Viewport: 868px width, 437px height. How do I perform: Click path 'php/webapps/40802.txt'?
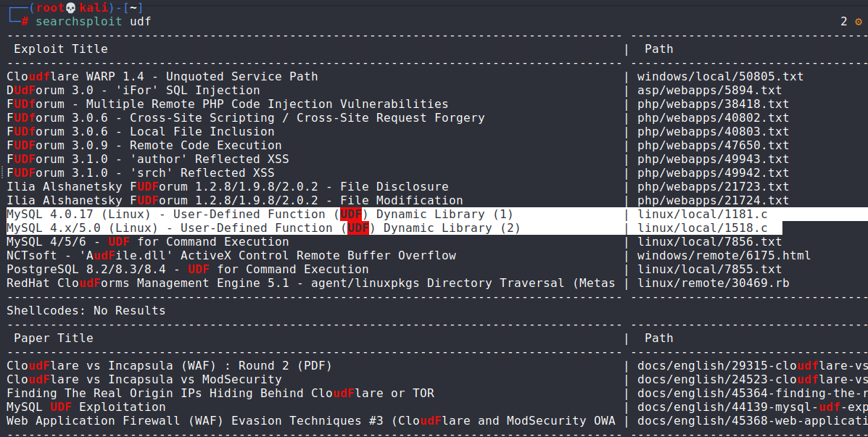(x=713, y=118)
